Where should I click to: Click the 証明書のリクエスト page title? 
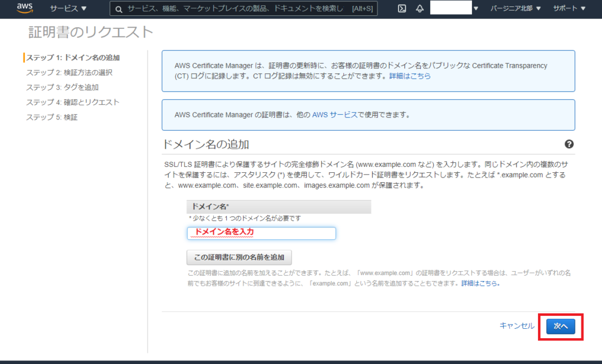(91, 32)
